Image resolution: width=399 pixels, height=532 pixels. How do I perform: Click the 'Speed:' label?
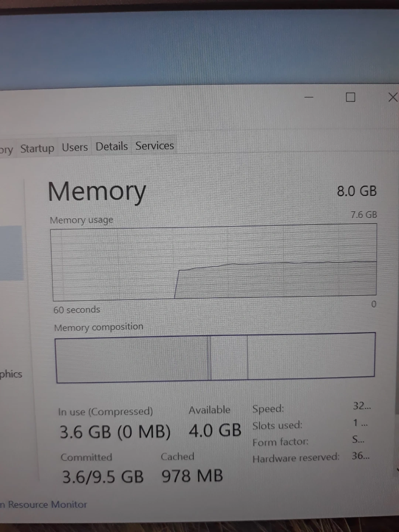coord(268,409)
